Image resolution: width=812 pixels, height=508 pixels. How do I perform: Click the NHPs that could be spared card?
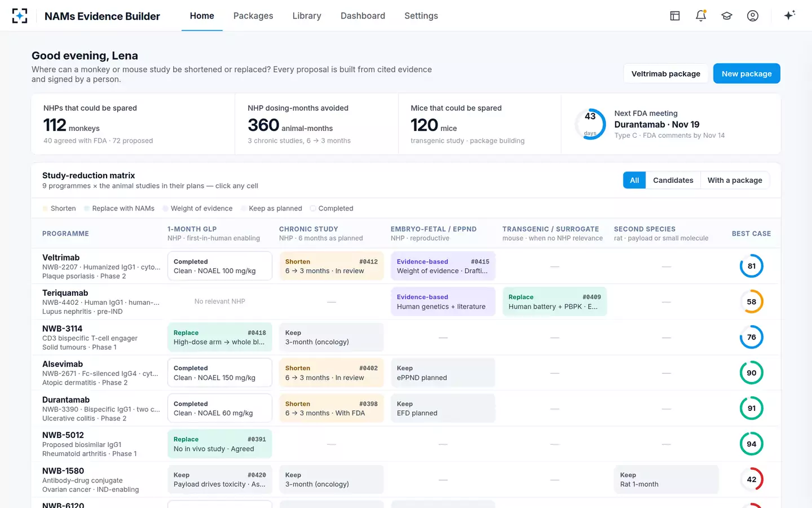[x=133, y=124]
